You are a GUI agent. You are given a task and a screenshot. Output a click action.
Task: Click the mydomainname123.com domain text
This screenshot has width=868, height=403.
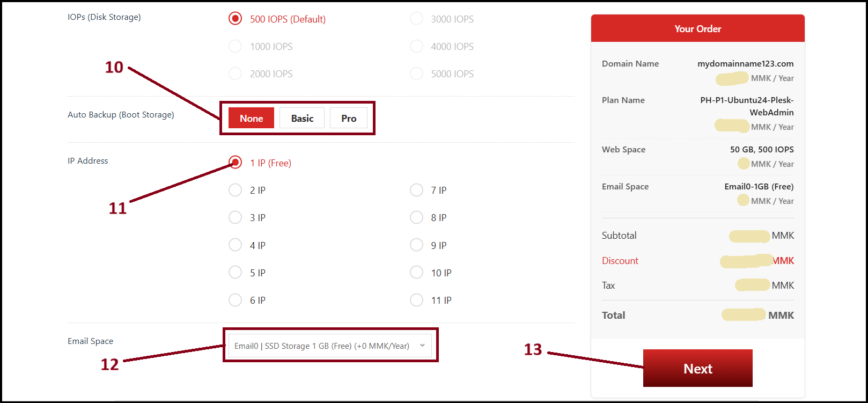(x=745, y=63)
